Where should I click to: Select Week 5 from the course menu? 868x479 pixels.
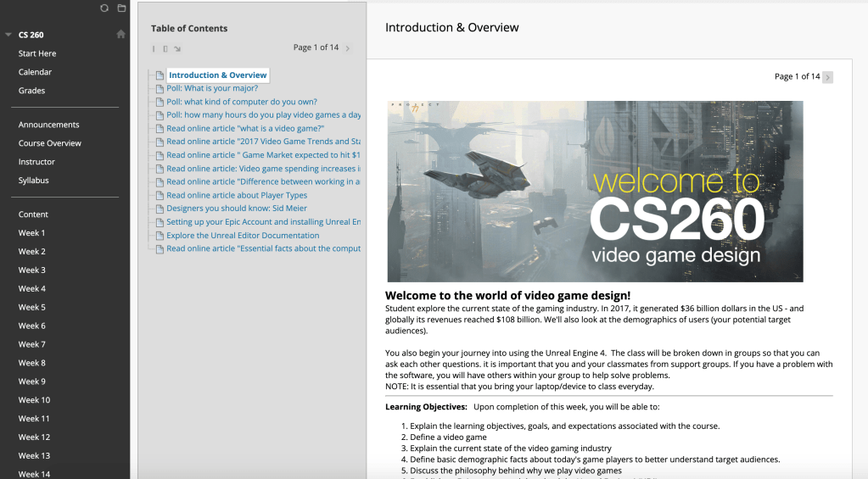point(32,307)
